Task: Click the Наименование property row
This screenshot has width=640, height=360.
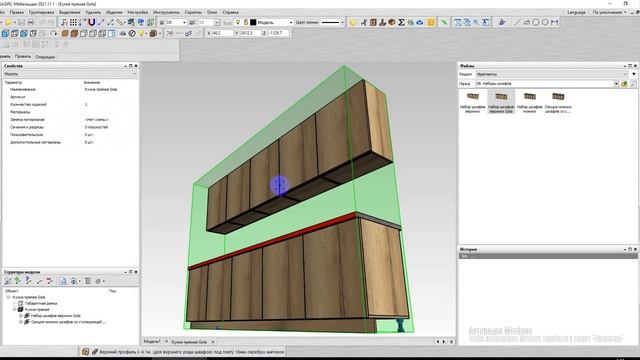Action: pos(70,89)
